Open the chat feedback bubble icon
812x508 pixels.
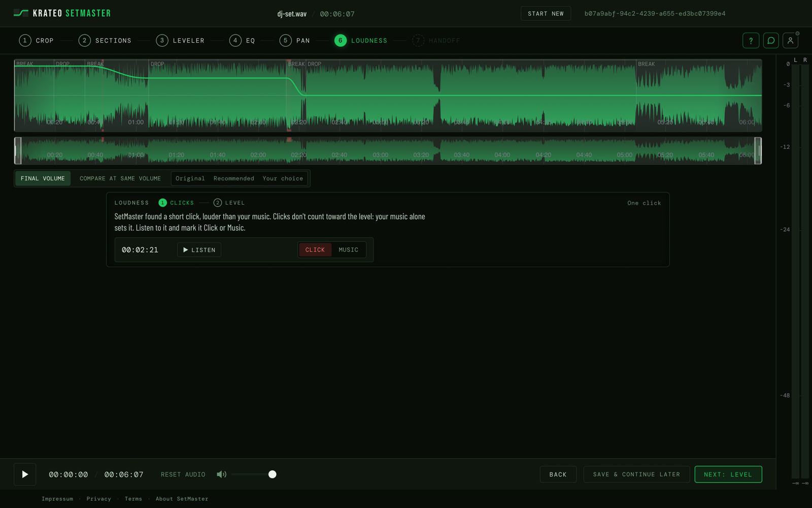coord(770,41)
